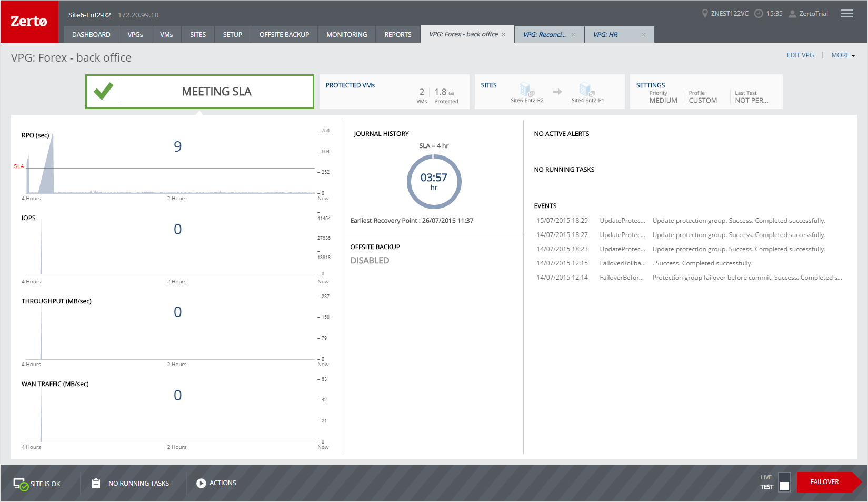Click the Site Is OK status icon
The width and height of the screenshot is (868, 502).
(x=21, y=484)
